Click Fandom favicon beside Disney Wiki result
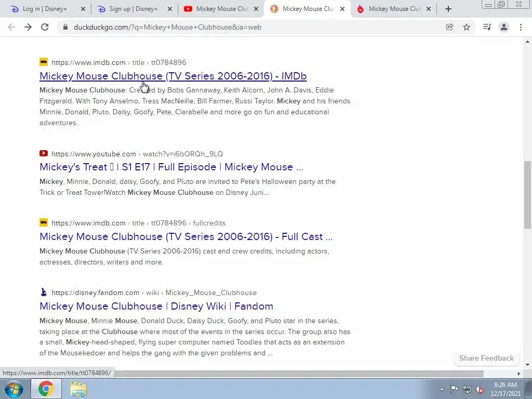The width and height of the screenshot is (532, 399). [44, 292]
